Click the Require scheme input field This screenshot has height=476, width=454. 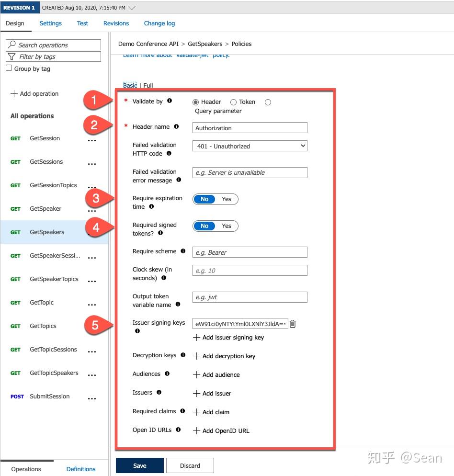[x=250, y=252]
